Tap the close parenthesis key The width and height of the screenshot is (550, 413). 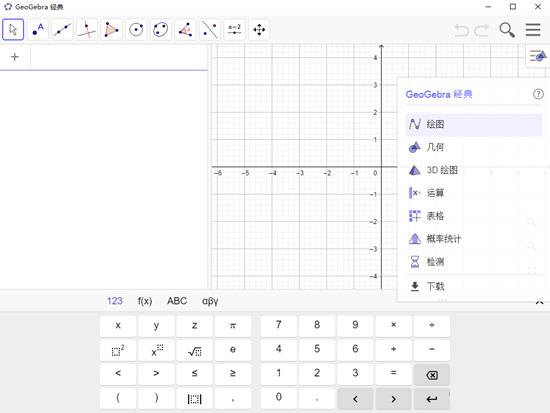(x=156, y=398)
